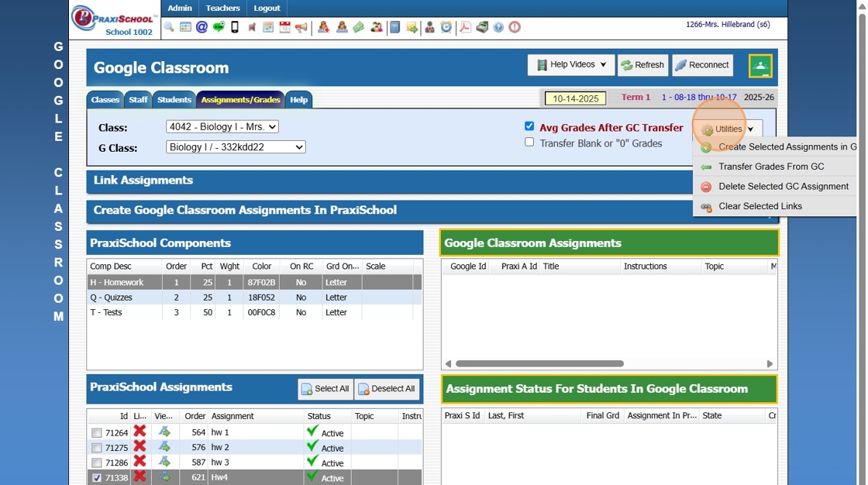Click the nurse with red plus icon
Viewport: 868px width, 485px height.
point(324,27)
